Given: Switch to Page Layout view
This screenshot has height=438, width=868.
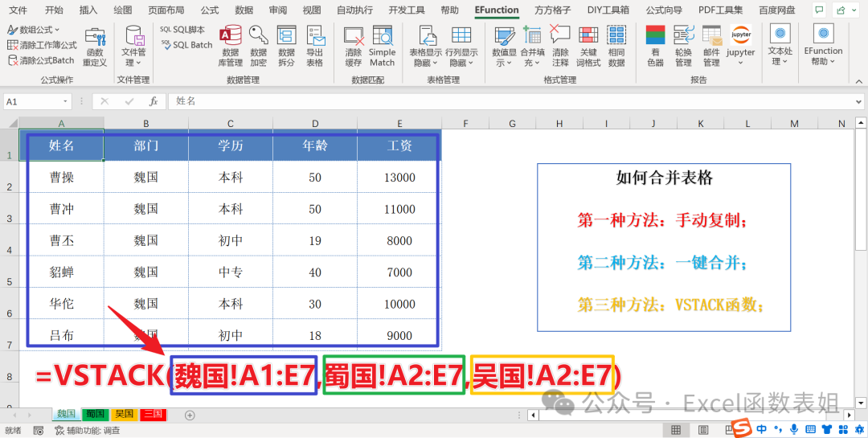Looking at the screenshot, I should pyautogui.click(x=703, y=430).
